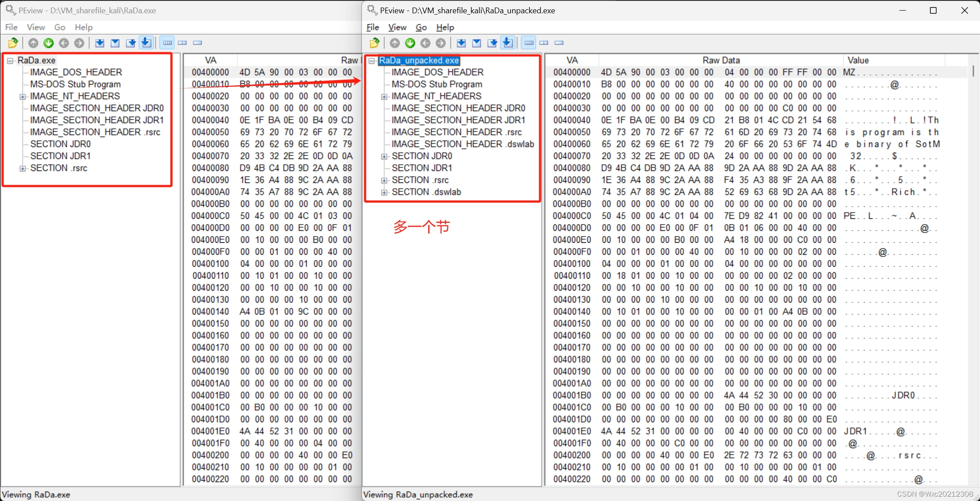
Task: Click grey Up arrow in RaDa.exe window
Action: click(33, 43)
